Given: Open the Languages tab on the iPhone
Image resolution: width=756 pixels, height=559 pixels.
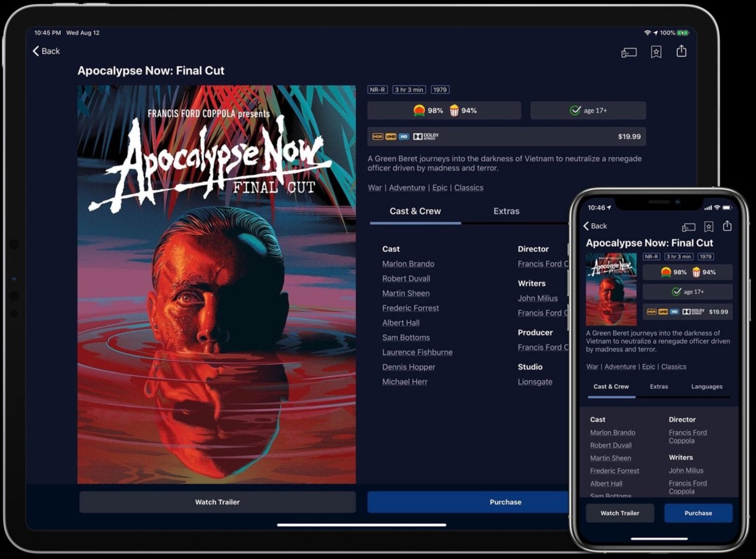Looking at the screenshot, I should tap(706, 387).
